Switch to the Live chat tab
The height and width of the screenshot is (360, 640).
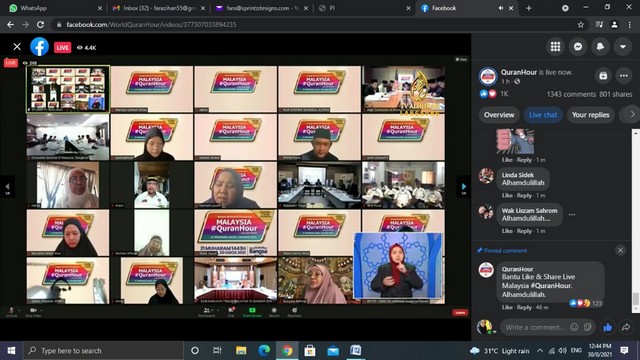point(543,115)
